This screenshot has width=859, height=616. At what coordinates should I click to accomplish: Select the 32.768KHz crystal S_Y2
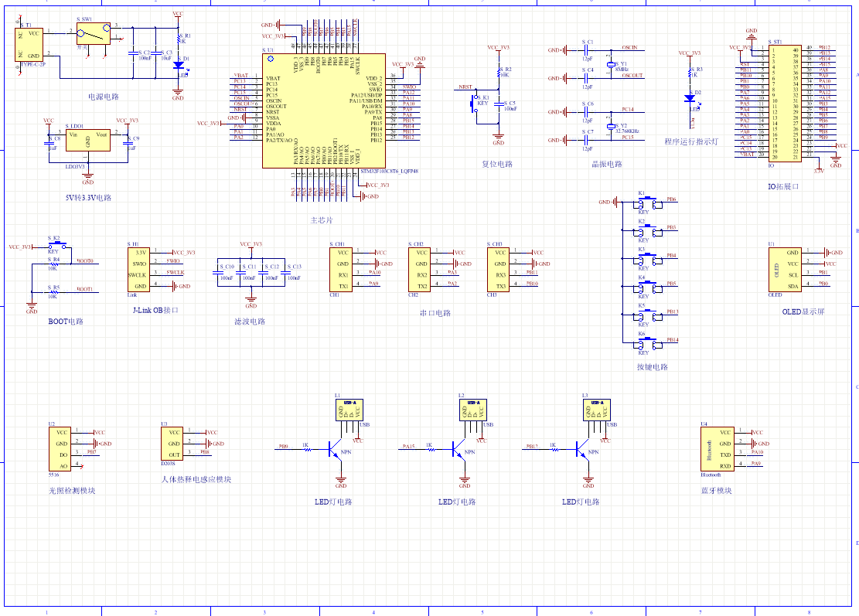[x=612, y=127]
